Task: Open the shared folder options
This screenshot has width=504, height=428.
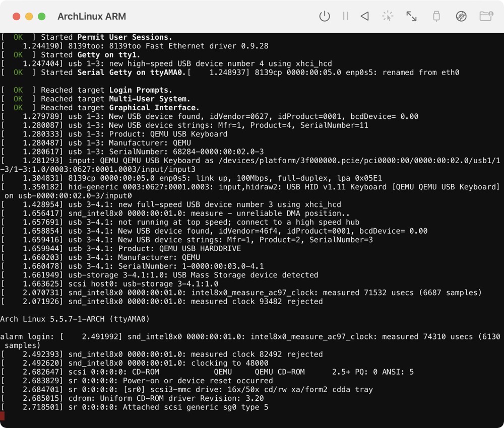Action: click(486, 16)
